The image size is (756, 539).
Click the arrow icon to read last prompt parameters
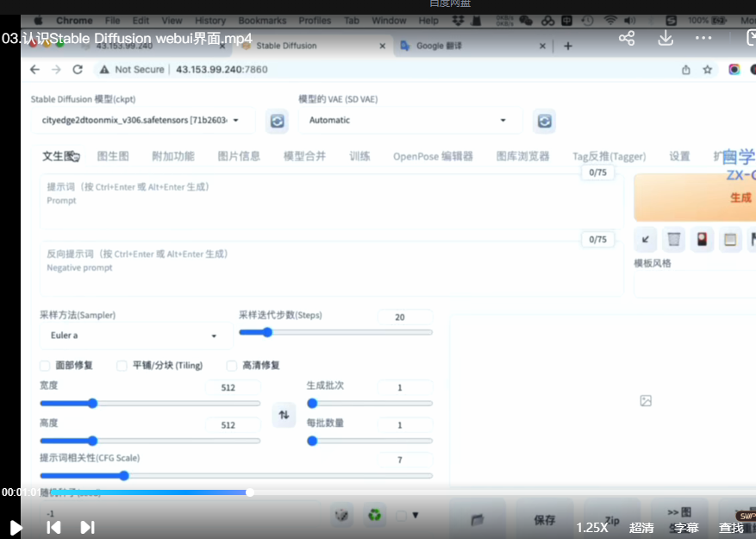tap(645, 240)
